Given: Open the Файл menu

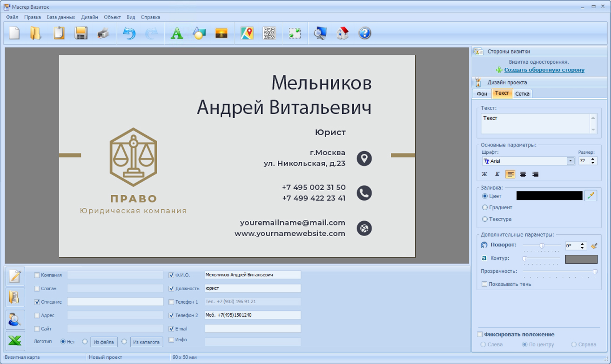Looking at the screenshot, I should click(12, 17).
